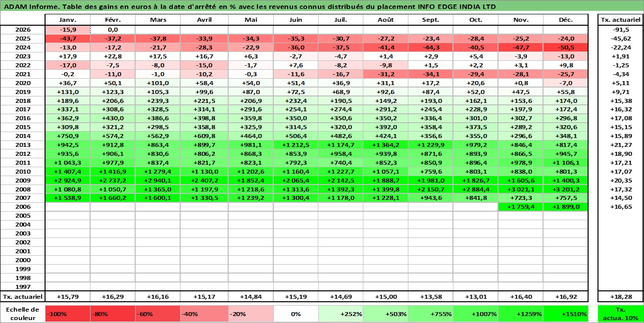Click the +2 940,1 cell for March 2009
The image size is (644, 323).
click(157, 180)
